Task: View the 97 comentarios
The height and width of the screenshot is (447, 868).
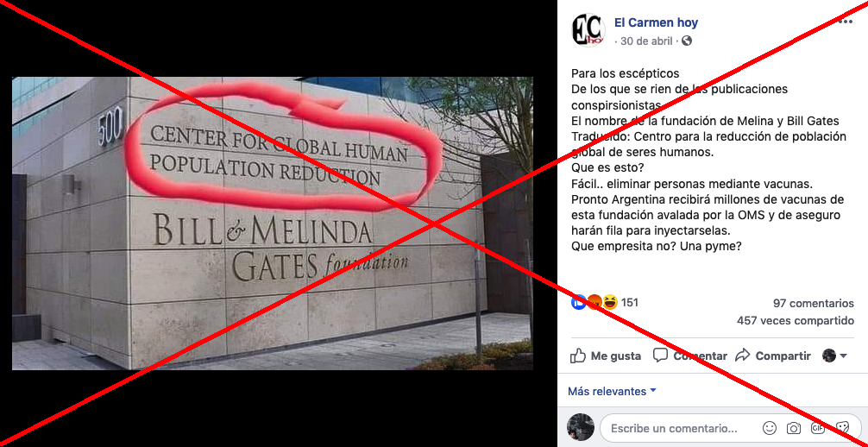Action: (813, 303)
